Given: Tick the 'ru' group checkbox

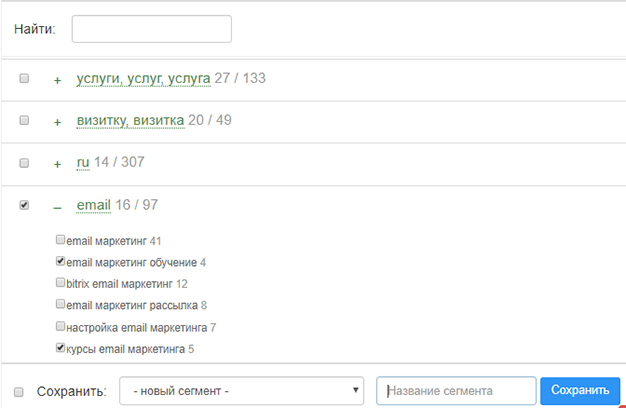Looking at the screenshot, I should (24, 163).
